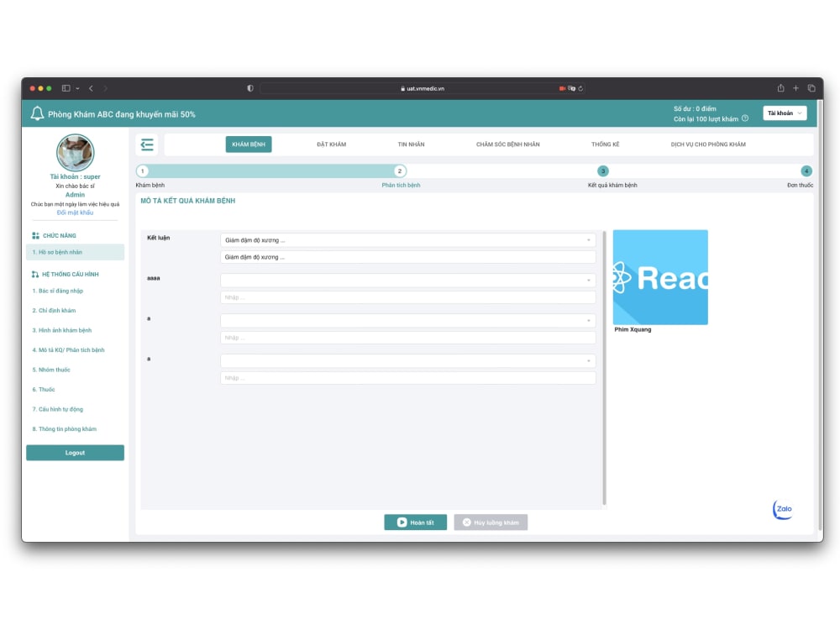Open Nhóm thuốc in sidebar
Screen dimensions: 840x630
click(x=51, y=370)
